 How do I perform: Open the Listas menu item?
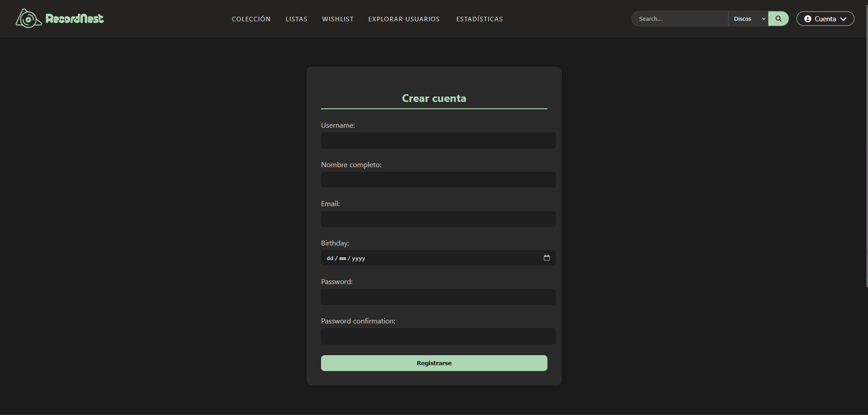click(296, 19)
